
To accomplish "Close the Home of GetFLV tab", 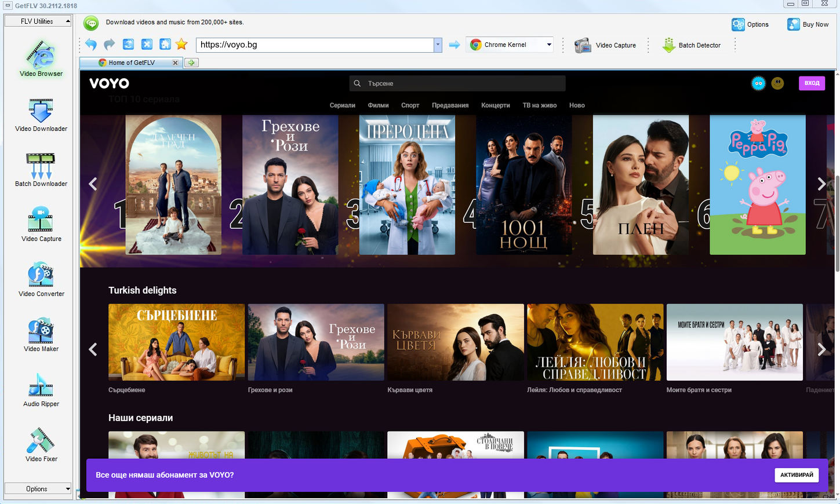I will coord(175,63).
